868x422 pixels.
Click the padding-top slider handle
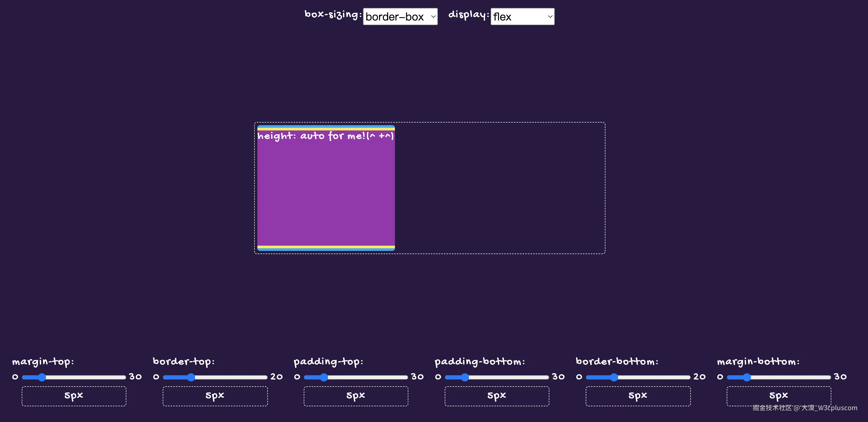[324, 377]
